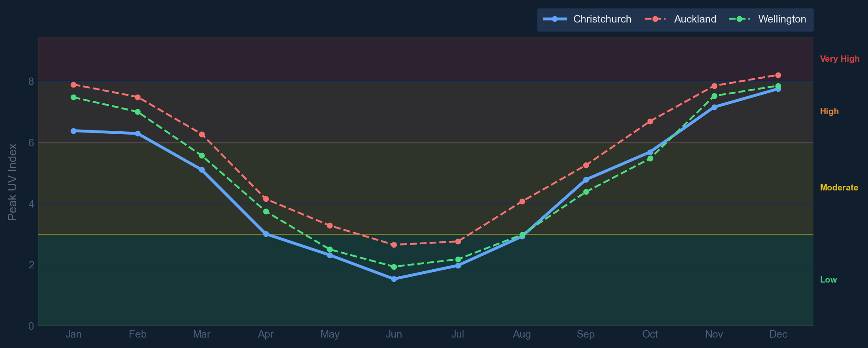Screen dimensions: 868x348
Task: Click the "Jun" x-axis label
Action: (394, 334)
